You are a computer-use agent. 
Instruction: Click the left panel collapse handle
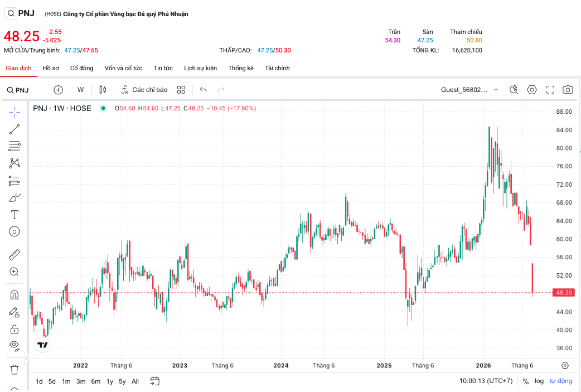click(x=26, y=359)
